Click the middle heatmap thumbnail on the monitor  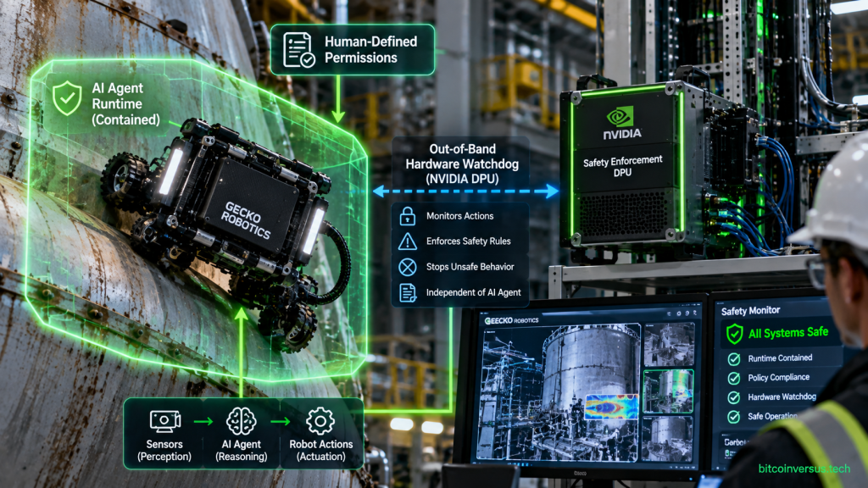pos(668,391)
